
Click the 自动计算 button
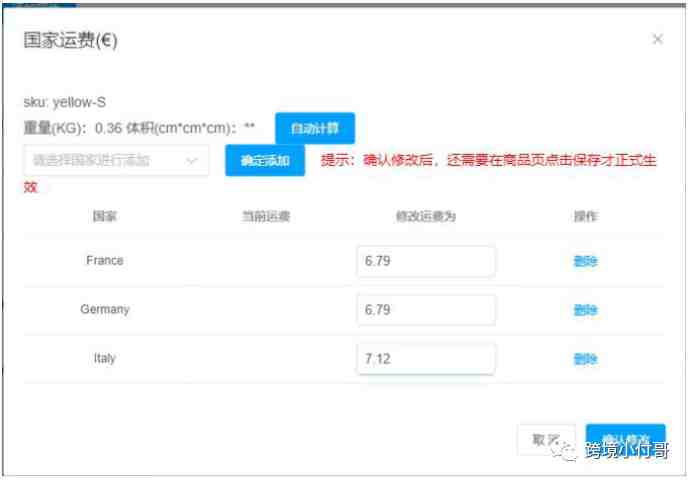pos(315,128)
